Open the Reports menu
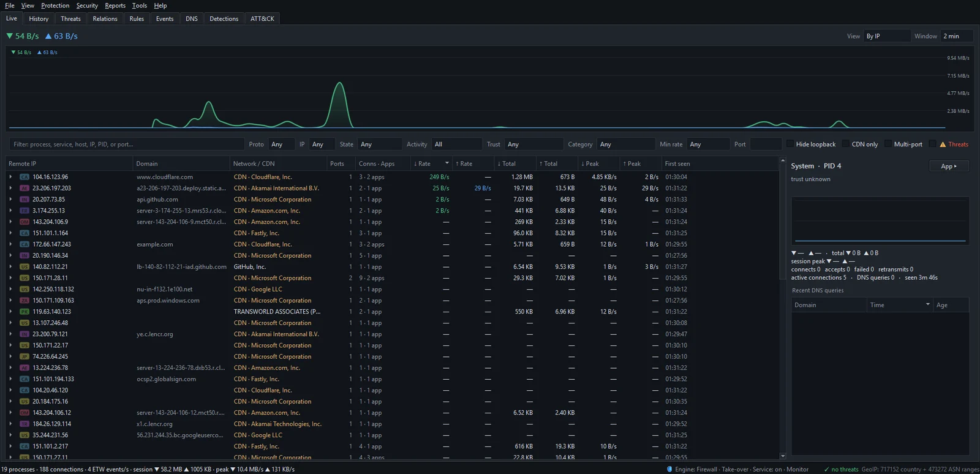Viewport: 980px width, 474px height. [115, 6]
